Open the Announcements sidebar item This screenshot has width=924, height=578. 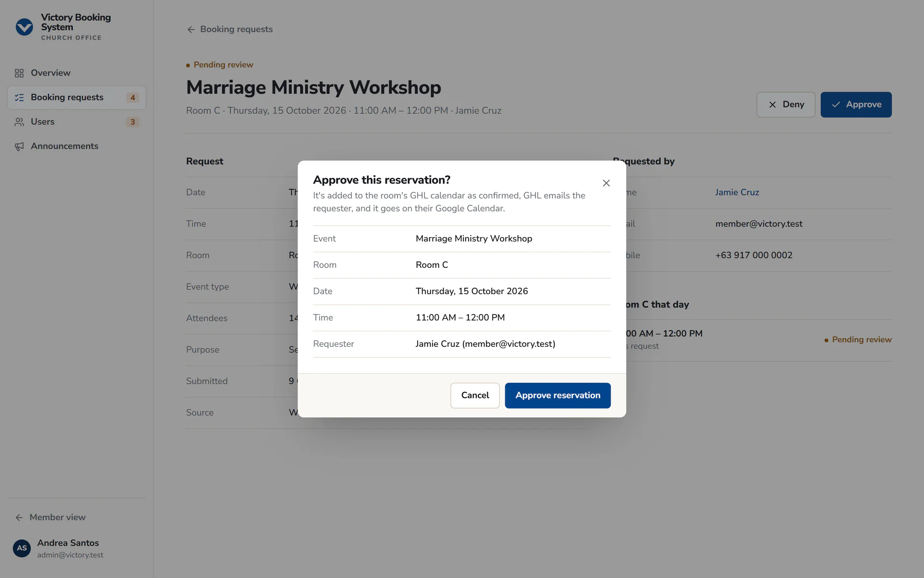77,146
